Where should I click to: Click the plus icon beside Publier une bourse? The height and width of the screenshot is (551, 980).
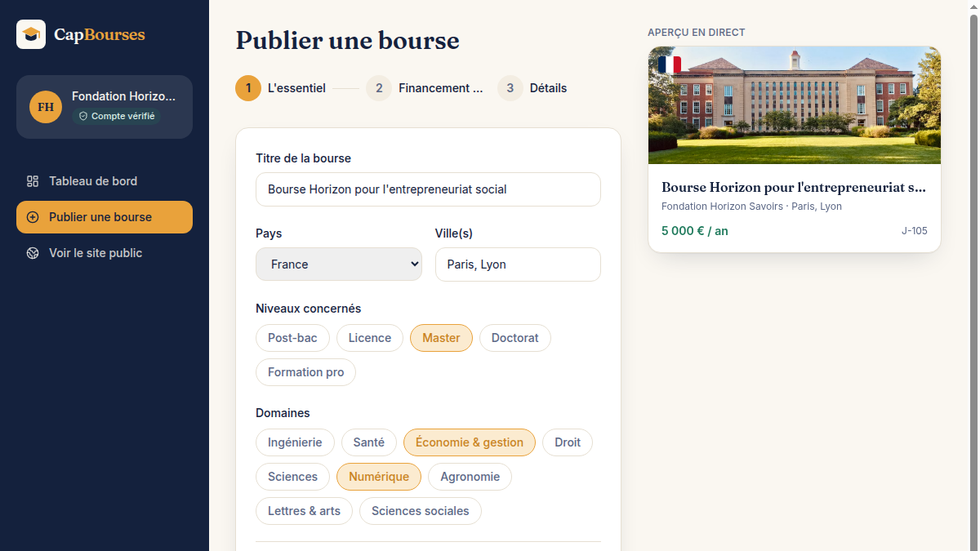33,217
